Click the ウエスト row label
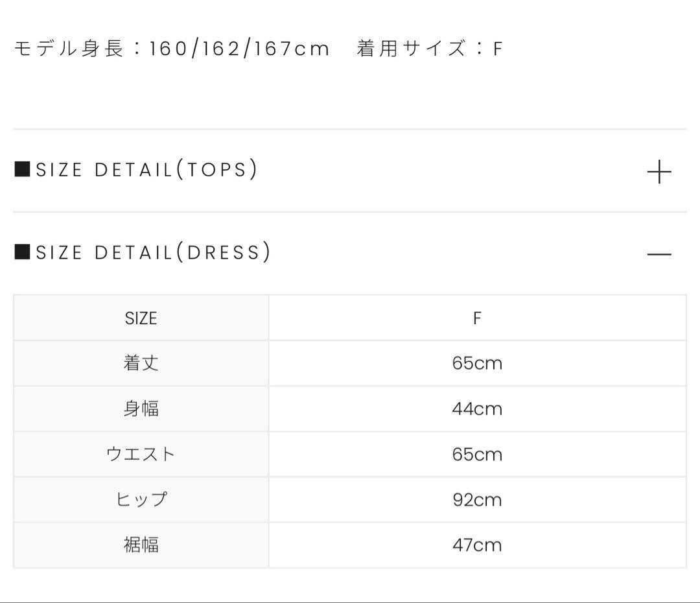The width and height of the screenshot is (700, 603). point(141,454)
